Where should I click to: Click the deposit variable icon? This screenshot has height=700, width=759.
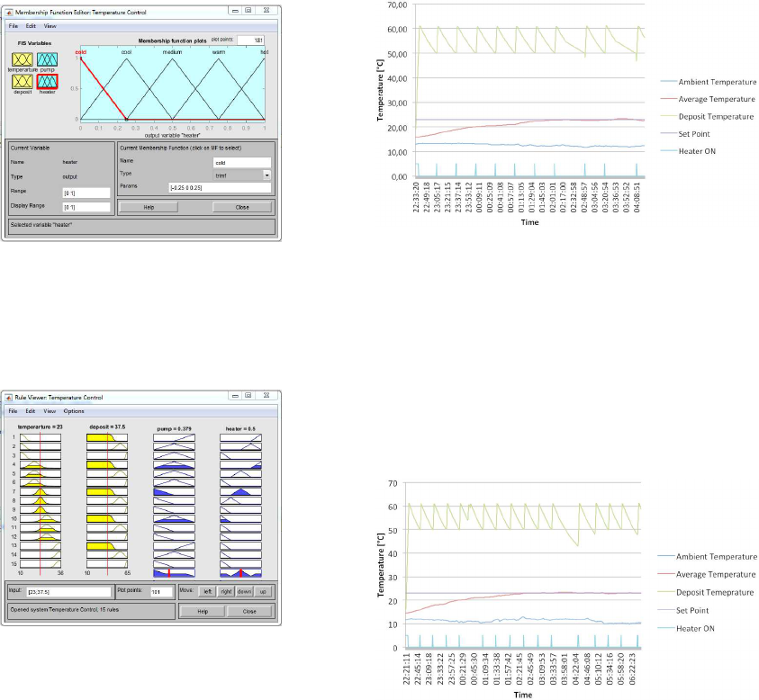point(23,82)
